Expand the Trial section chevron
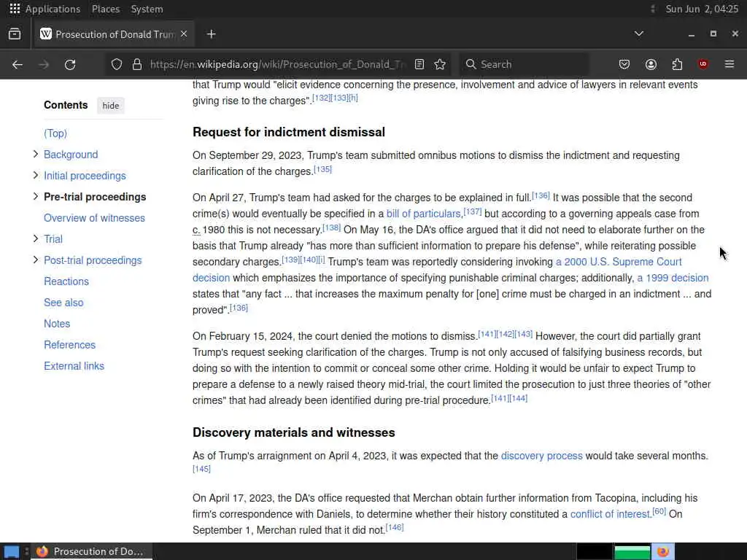The height and width of the screenshot is (560, 747). [35, 238]
